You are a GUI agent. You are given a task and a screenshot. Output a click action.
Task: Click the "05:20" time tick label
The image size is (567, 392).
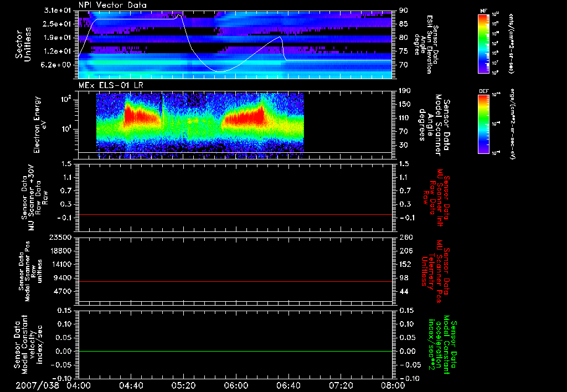click(183, 385)
